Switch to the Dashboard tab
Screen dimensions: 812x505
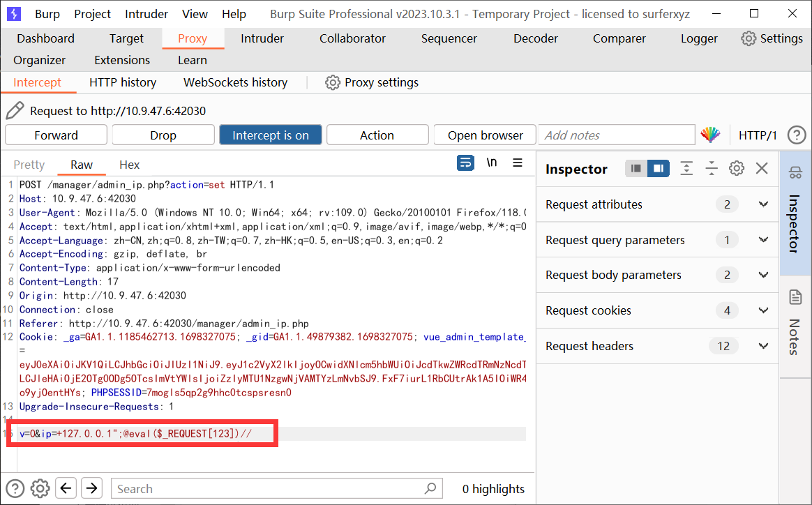[x=45, y=38]
